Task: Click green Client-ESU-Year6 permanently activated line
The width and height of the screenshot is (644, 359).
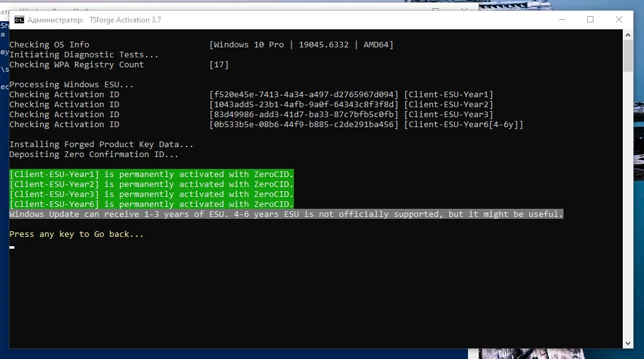Action: coord(152,204)
